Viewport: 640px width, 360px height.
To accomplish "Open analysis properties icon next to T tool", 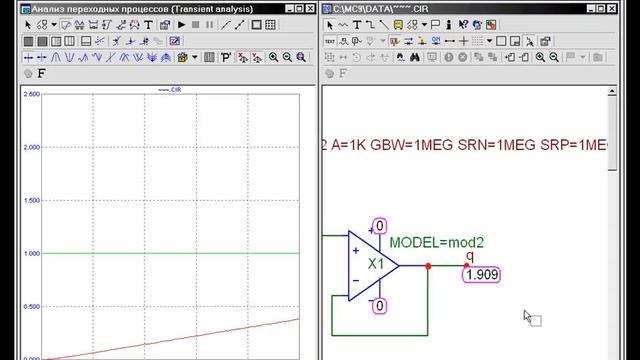I will [x=164, y=25].
